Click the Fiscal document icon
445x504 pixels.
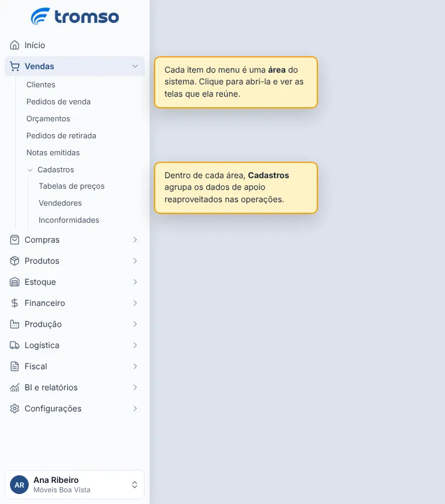tap(15, 366)
